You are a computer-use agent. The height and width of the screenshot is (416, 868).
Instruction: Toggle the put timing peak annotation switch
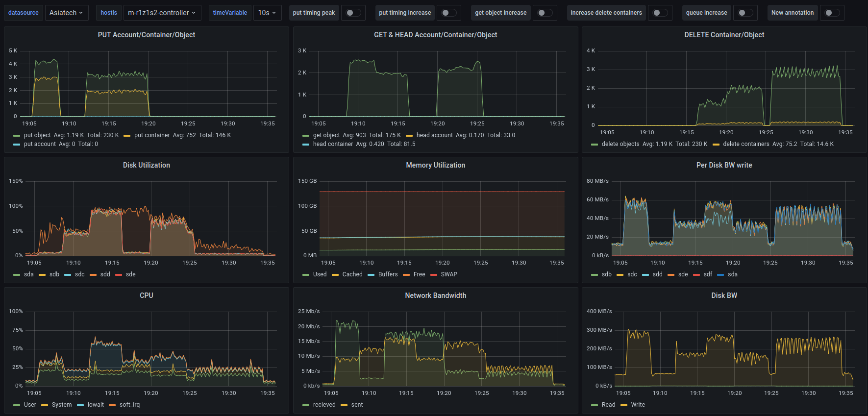353,13
